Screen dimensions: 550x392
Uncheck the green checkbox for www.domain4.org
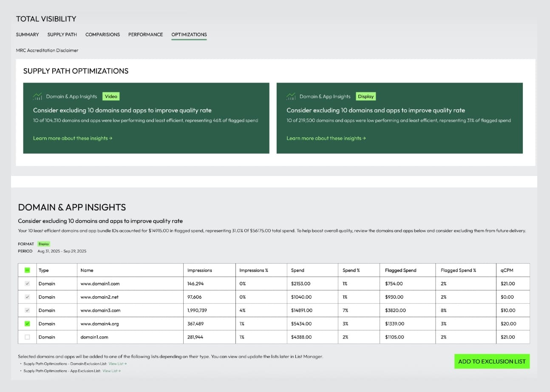28,324
